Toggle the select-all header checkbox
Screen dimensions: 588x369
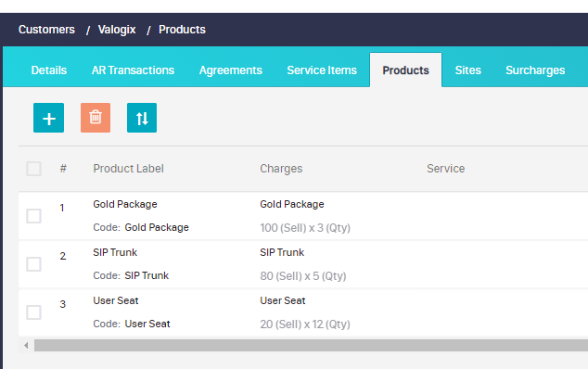(x=33, y=169)
